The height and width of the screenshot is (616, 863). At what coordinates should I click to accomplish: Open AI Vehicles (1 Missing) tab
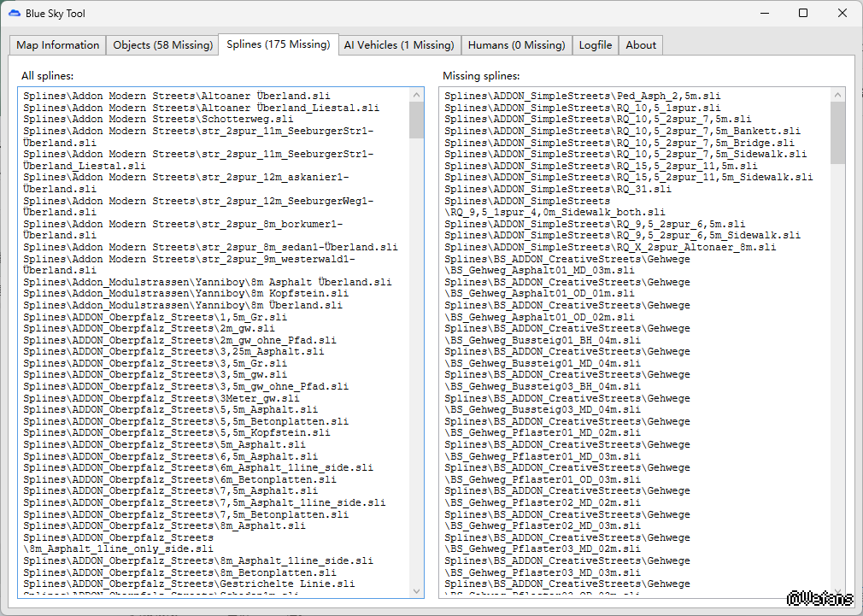tap(398, 45)
